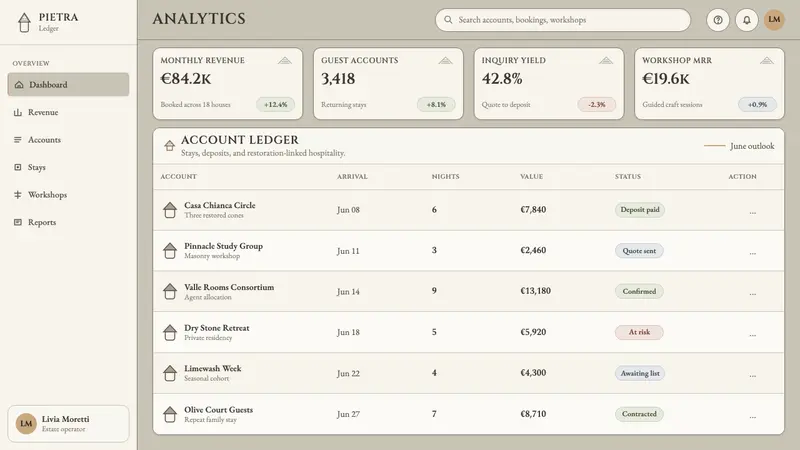This screenshot has height=450, width=800.
Task: Click the Valle Rooms Consortium house icon
Action: (x=170, y=291)
